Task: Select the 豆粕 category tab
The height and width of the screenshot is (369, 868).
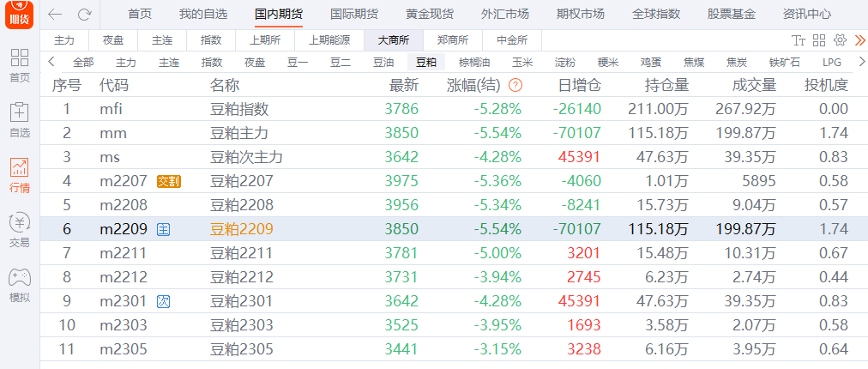Action: point(426,62)
